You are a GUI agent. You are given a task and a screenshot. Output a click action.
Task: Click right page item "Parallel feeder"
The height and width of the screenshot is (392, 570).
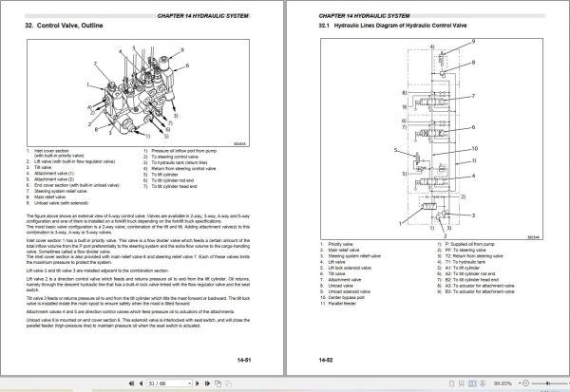[x=342, y=304]
